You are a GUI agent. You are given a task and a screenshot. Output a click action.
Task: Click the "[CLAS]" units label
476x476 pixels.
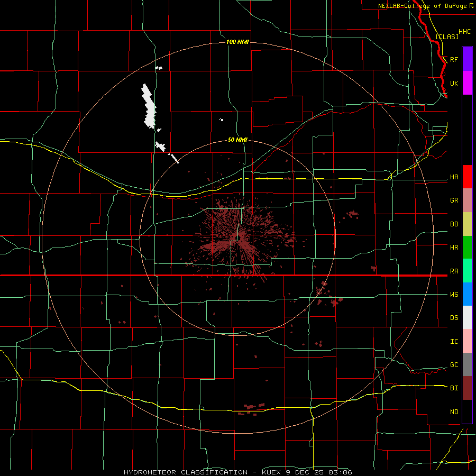coord(447,36)
